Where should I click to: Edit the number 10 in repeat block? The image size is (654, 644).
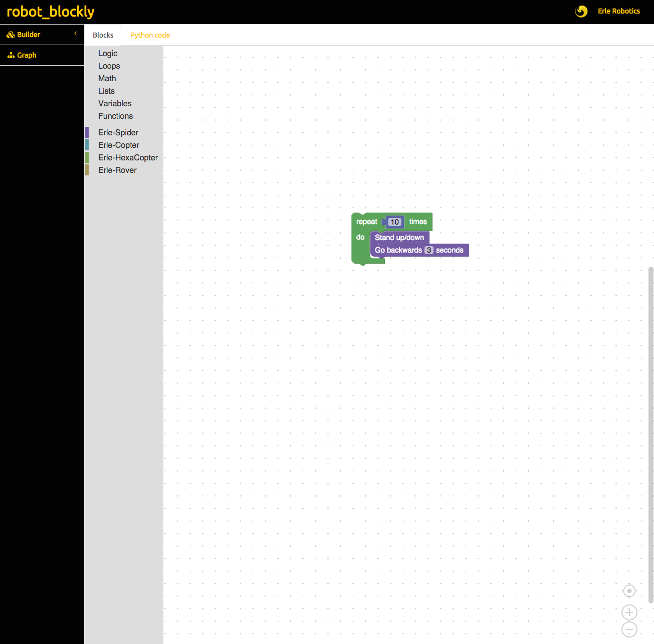point(395,222)
